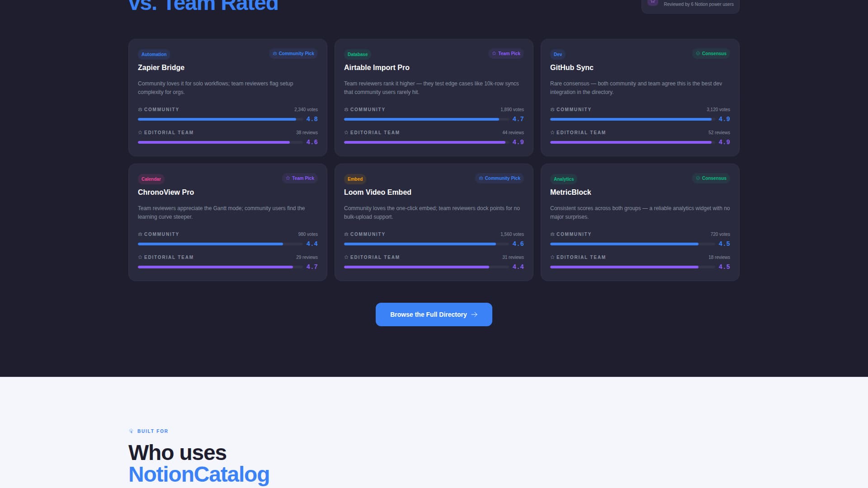Click the BUILT FOR section label
868x488 pixels.
[x=153, y=431]
